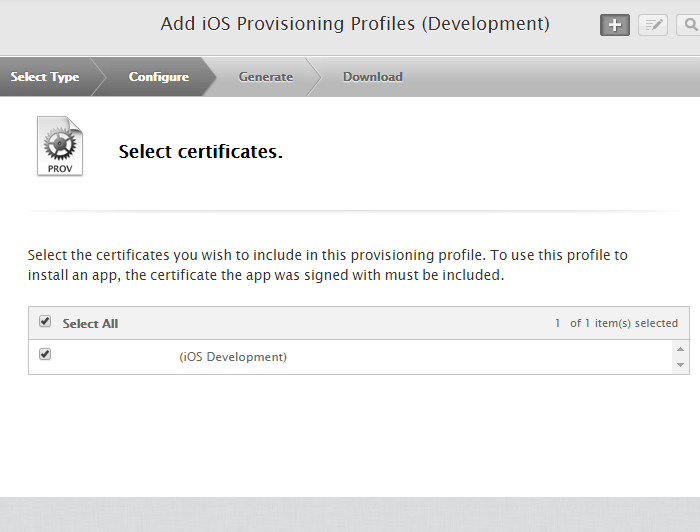Click the Select certificates heading

(x=200, y=152)
